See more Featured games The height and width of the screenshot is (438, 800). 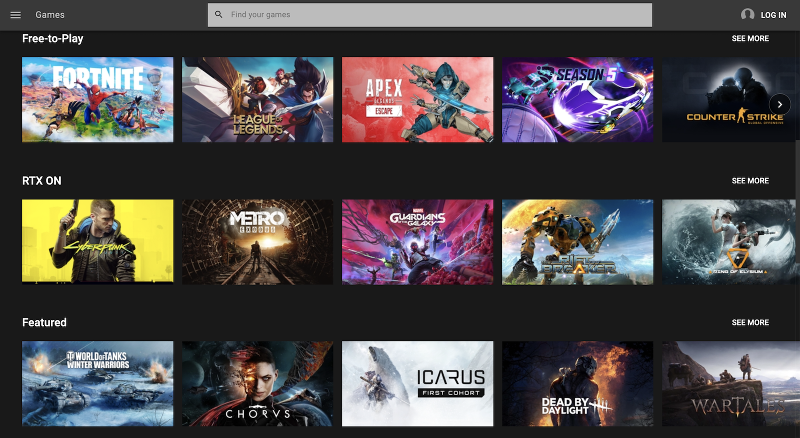(750, 322)
